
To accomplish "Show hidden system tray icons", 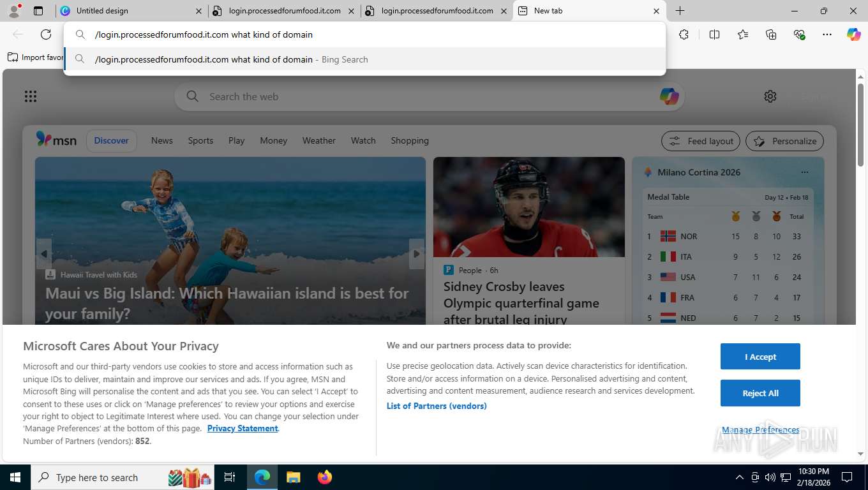I will click(740, 477).
